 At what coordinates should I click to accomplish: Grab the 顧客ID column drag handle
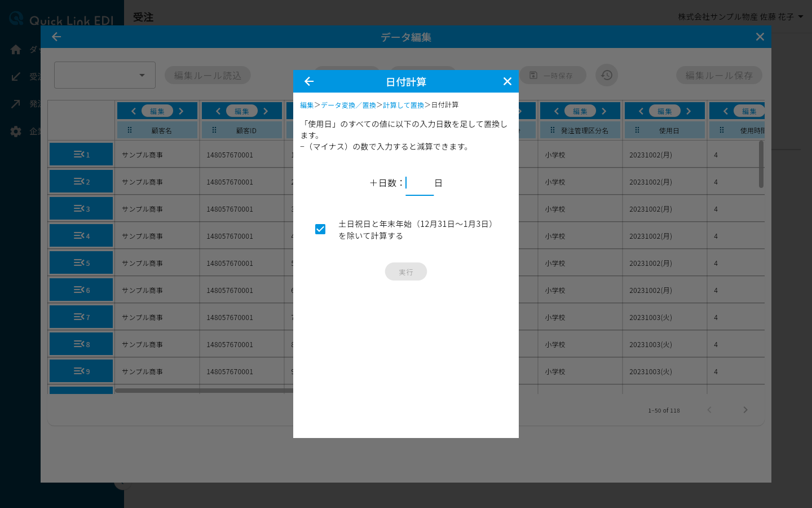pos(214,130)
